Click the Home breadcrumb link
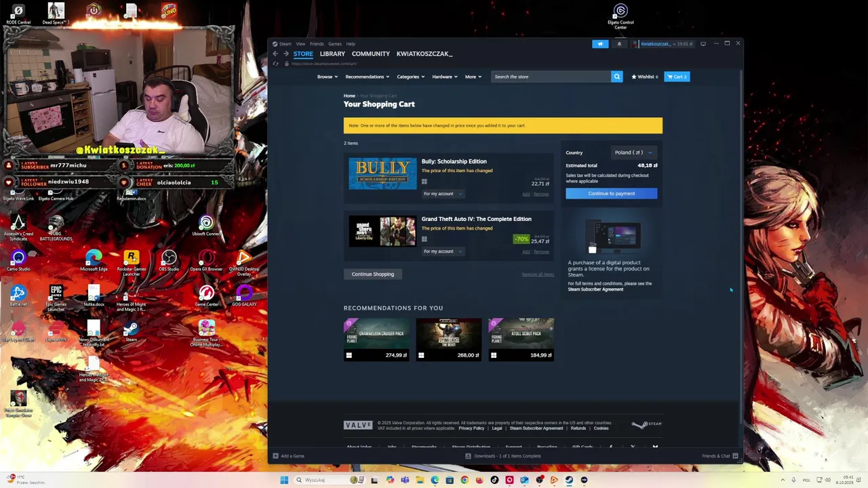The width and height of the screenshot is (868, 488). pyautogui.click(x=349, y=96)
